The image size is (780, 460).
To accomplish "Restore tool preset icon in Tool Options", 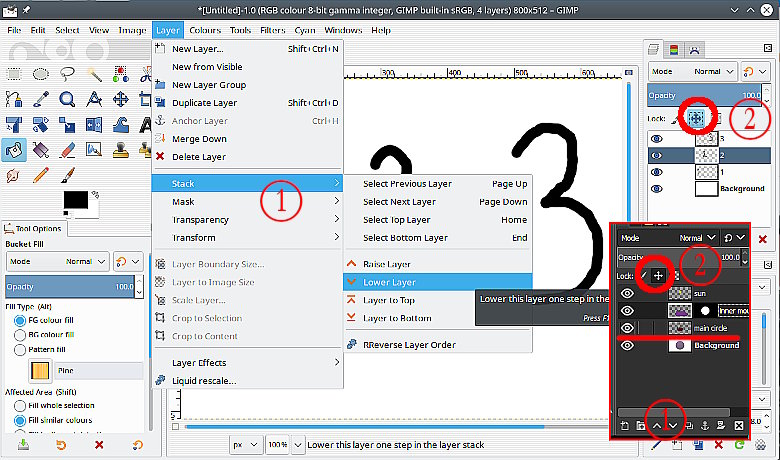I will pos(61,445).
